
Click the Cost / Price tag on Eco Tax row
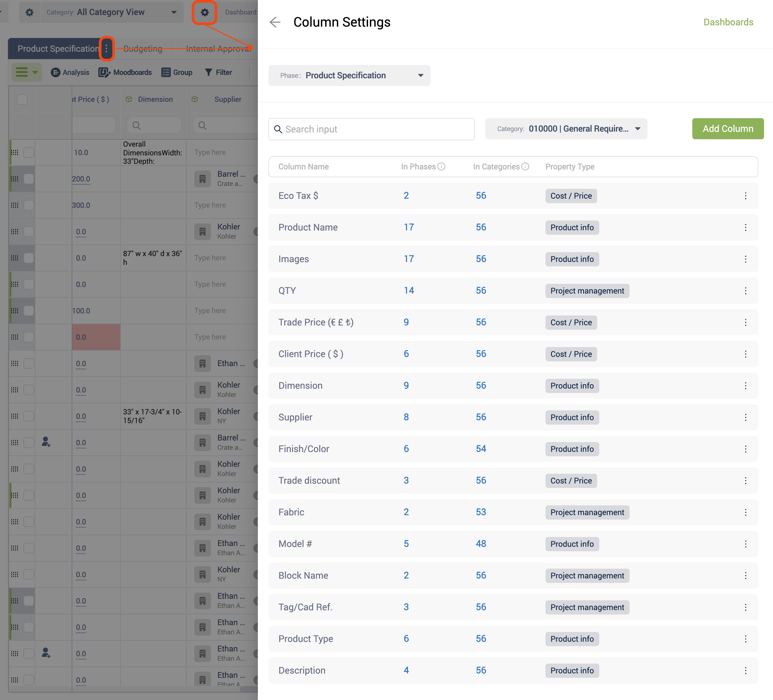pos(571,196)
